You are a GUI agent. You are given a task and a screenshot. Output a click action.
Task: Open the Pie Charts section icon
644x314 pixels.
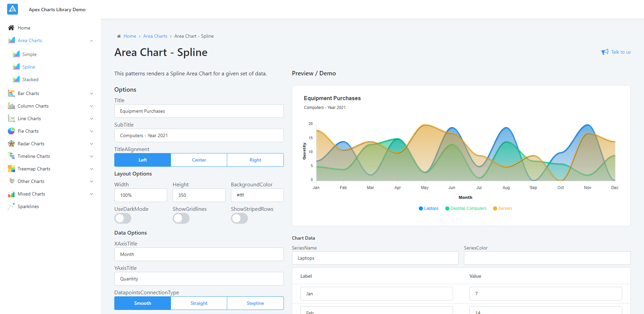11,131
